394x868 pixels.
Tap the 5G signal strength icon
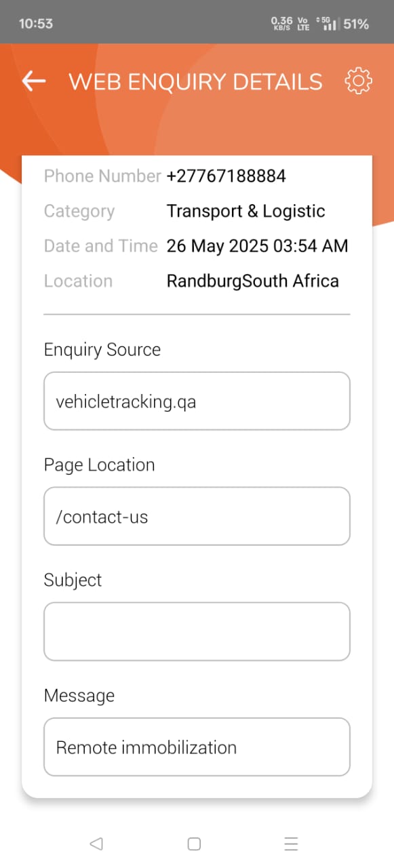click(x=327, y=24)
